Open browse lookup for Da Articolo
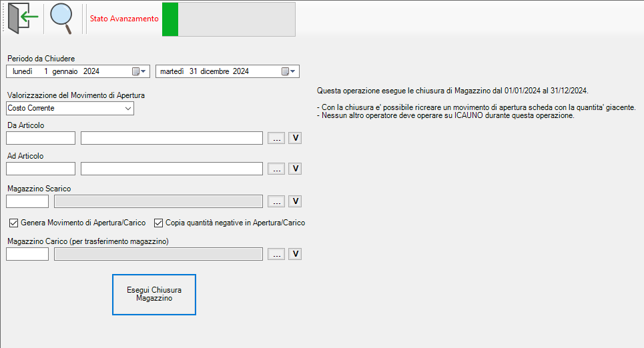Image resolution: width=644 pixels, height=348 pixels. (x=276, y=138)
